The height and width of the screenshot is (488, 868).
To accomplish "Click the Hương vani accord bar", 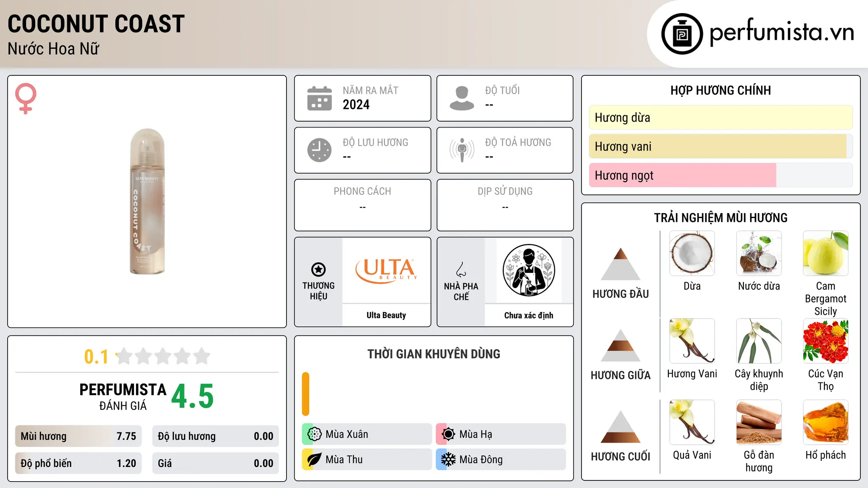I will pyautogui.click(x=721, y=146).
